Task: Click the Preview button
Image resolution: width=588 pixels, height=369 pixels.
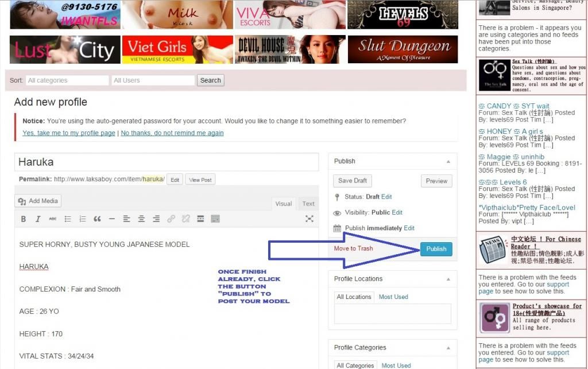Action: click(436, 181)
